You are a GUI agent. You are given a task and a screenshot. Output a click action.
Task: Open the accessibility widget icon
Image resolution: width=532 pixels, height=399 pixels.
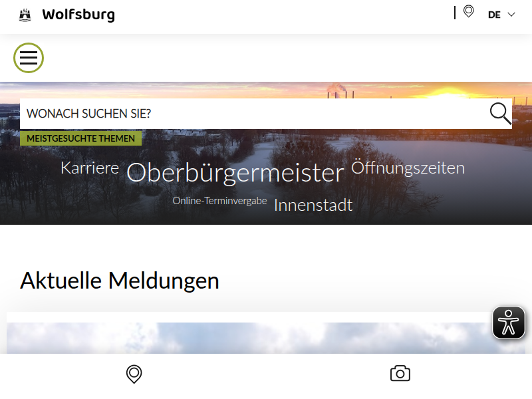(x=509, y=323)
